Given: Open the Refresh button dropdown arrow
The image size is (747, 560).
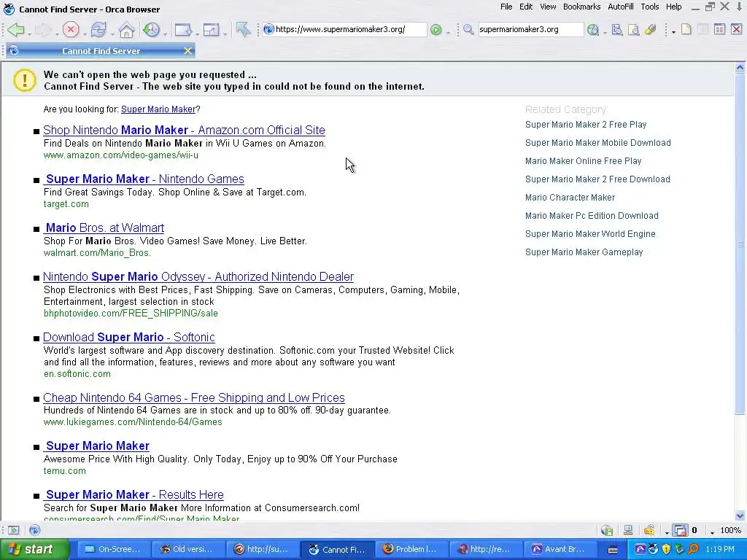Looking at the screenshot, I should click(112, 34).
